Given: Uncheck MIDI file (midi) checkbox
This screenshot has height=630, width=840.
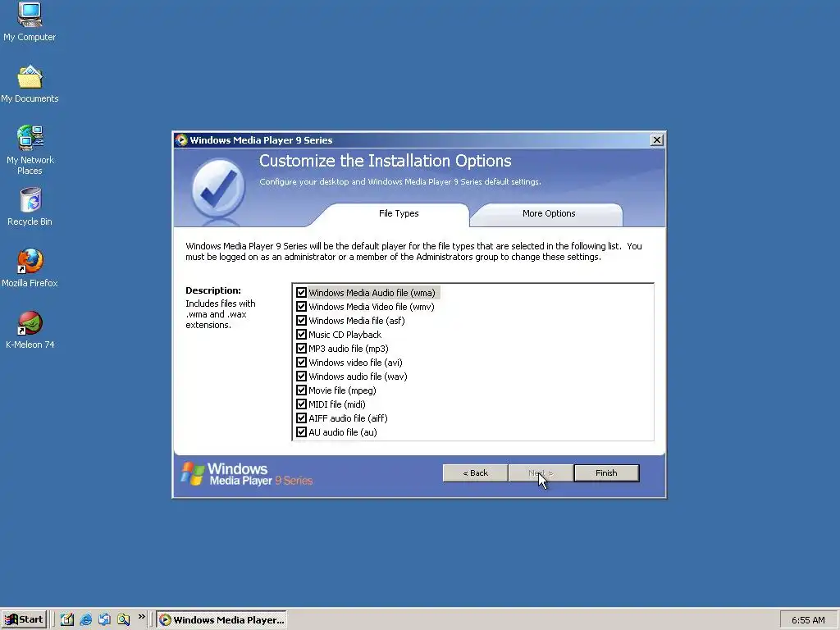Looking at the screenshot, I should click(302, 404).
